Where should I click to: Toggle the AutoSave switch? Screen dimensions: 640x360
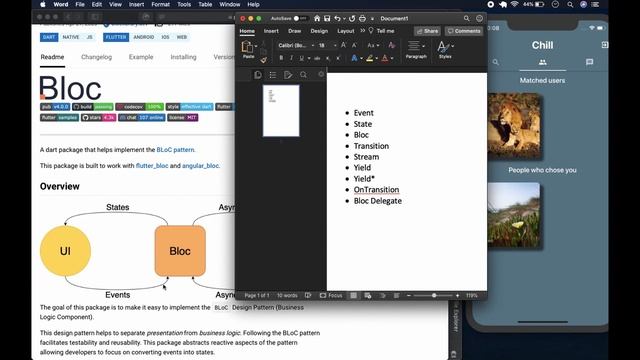(300, 18)
